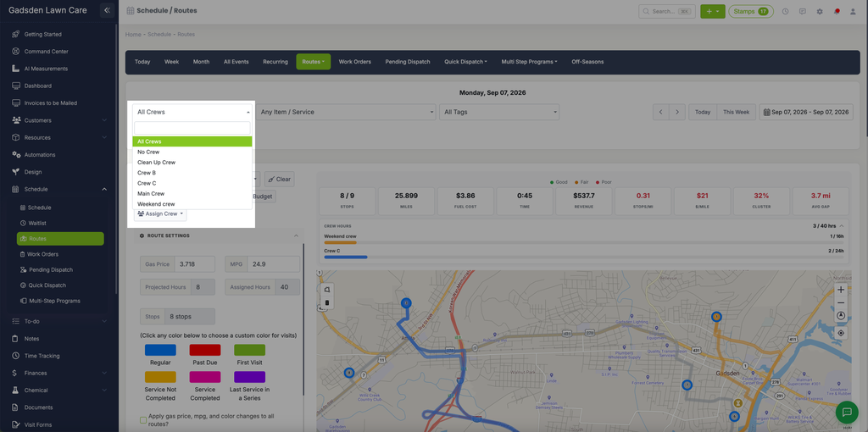Click the This Week button
Screen dimensions: 868x432
(736, 112)
